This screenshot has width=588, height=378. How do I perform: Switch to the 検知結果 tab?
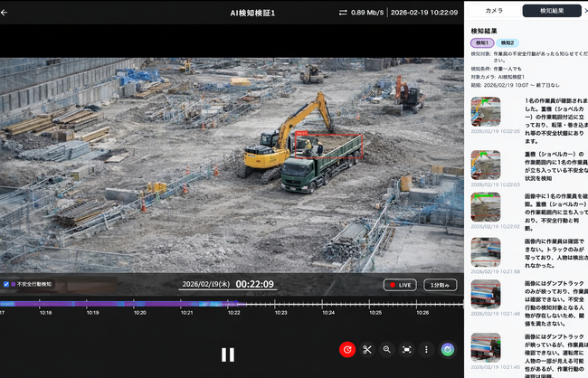point(551,11)
